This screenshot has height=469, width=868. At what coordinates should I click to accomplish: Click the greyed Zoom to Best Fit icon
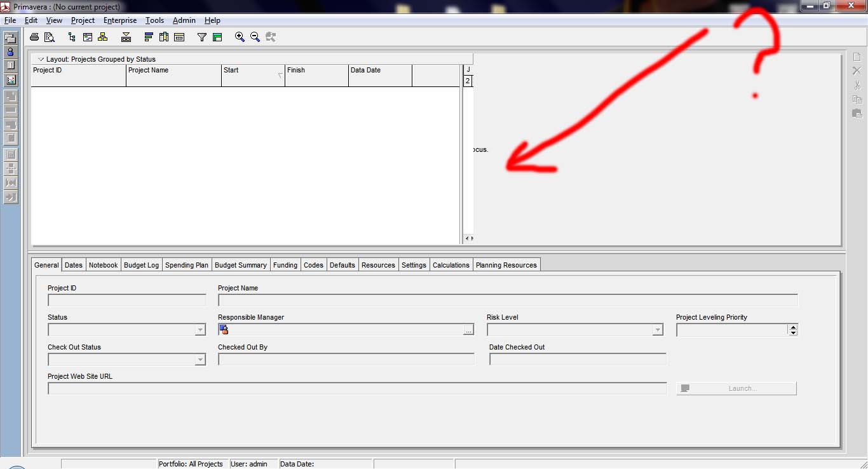[x=271, y=37]
